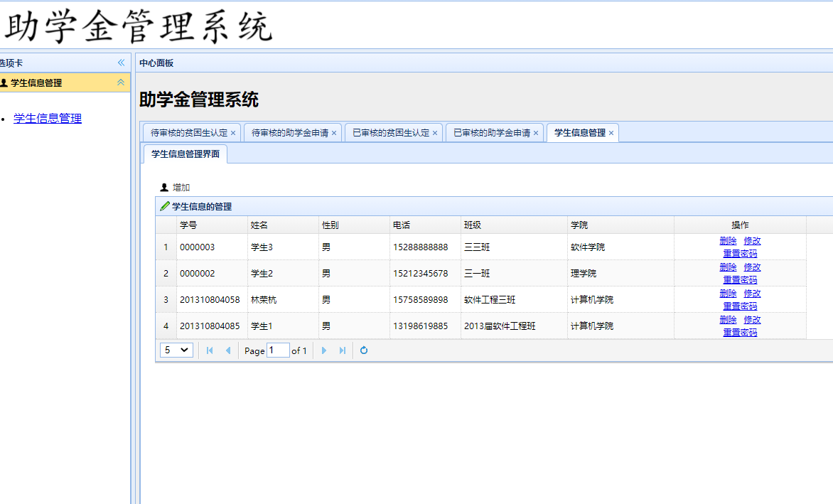Go to the previous page arrow
Viewport: 833px width, 504px height.
tap(227, 350)
